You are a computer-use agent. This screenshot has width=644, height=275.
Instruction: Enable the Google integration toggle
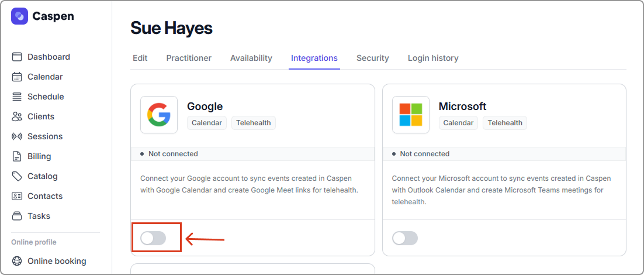pos(153,238)
